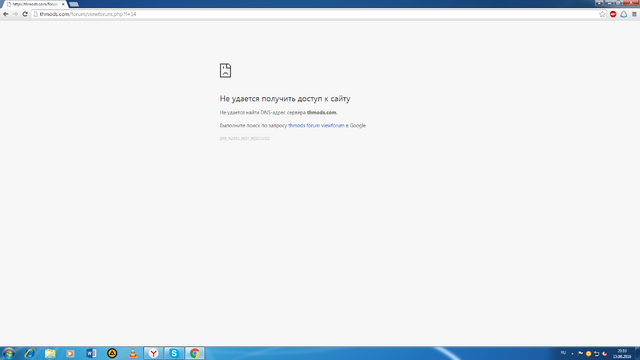Image resolution: width=640 pixels, height=360 pixels.
Task: Minimize the Chrome window
Action: pos(609,2)
